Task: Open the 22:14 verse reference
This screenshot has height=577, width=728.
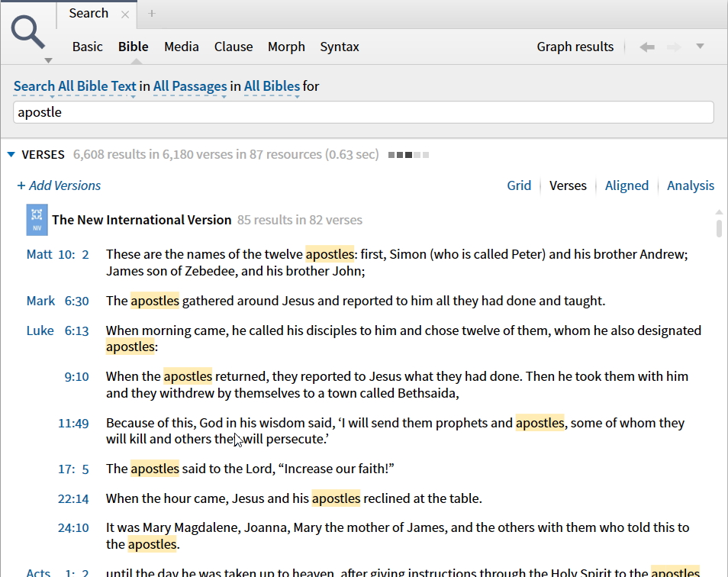Action: pos(73,498)
